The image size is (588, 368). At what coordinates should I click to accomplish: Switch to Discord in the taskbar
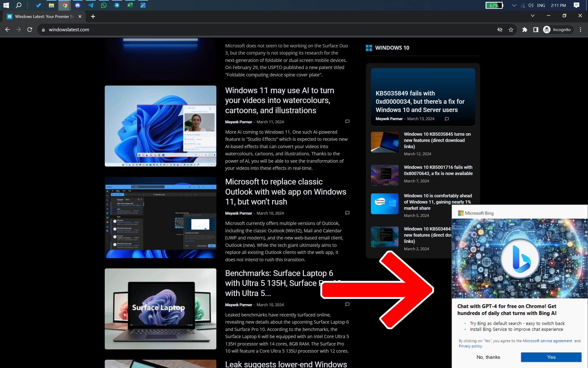coord(77,5)
